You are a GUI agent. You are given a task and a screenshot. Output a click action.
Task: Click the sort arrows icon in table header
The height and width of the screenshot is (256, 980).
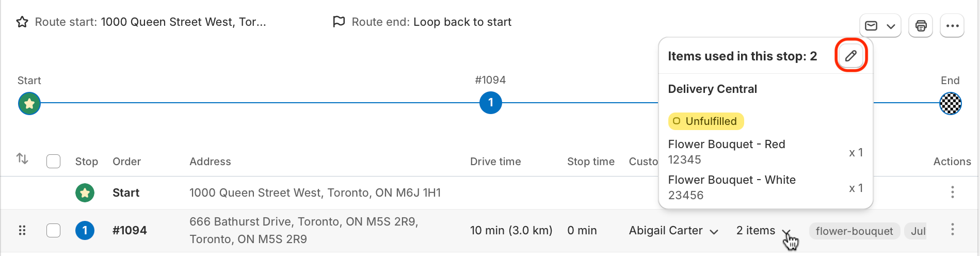(x=22, y=158)
